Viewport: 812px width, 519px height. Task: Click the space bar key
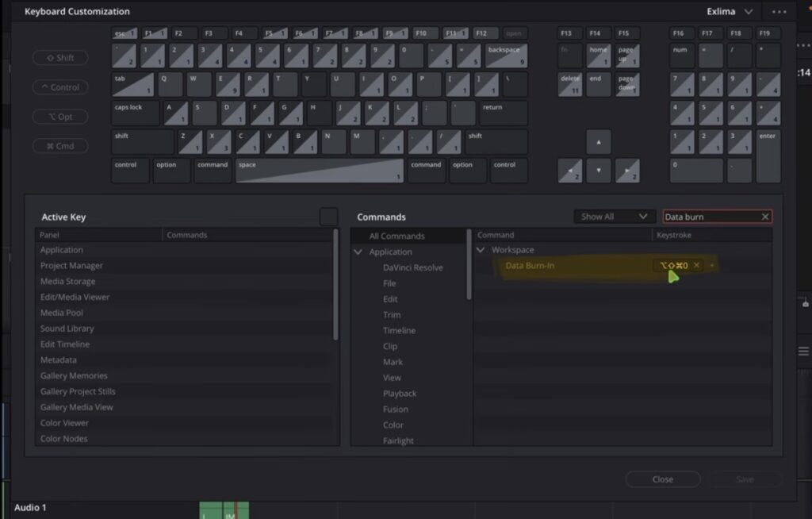point(320,171)
